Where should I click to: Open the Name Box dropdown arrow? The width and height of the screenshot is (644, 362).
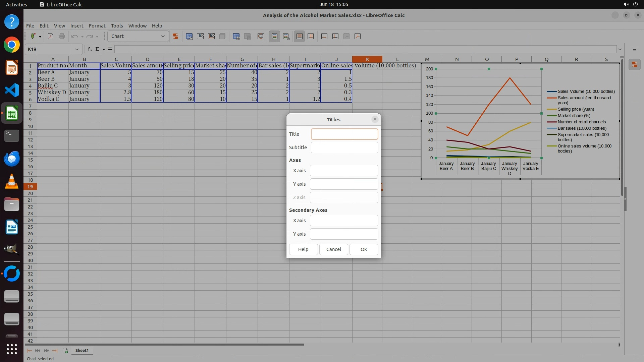pos(76,49)
